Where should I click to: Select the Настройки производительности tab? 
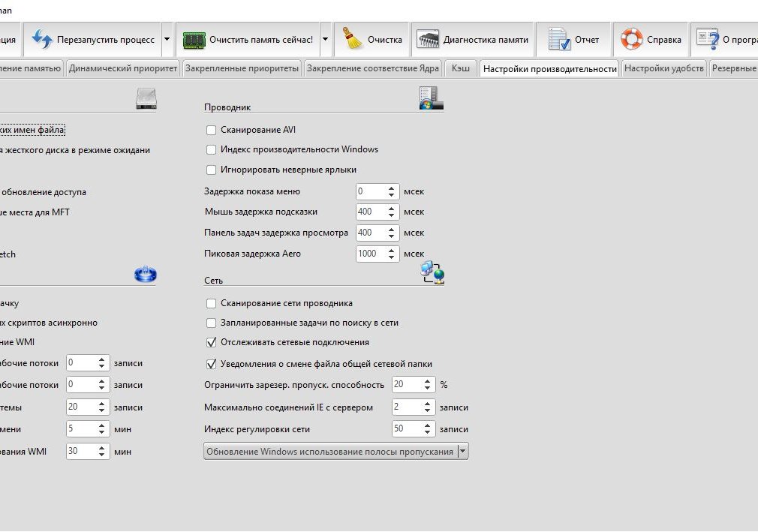(549, 68)
